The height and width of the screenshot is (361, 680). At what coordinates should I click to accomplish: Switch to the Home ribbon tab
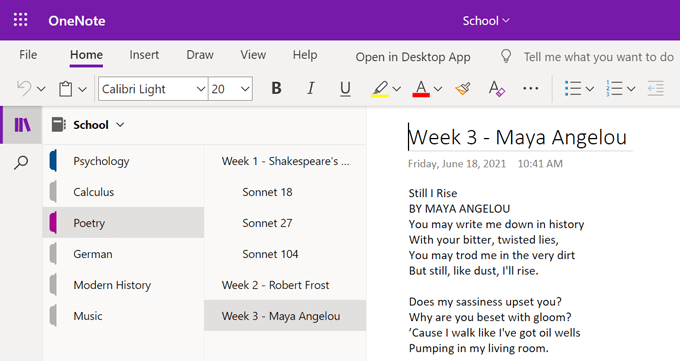tap(86, 55)
